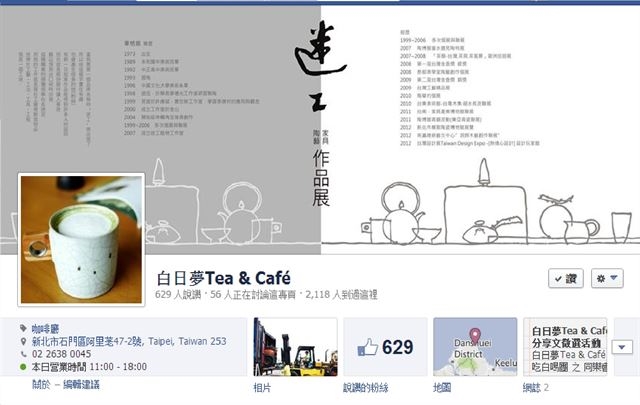640x405 pixels.
Task: Click the 編輯建議 suggest edits link
Action: pyautogui.click(x=81, y=385)
